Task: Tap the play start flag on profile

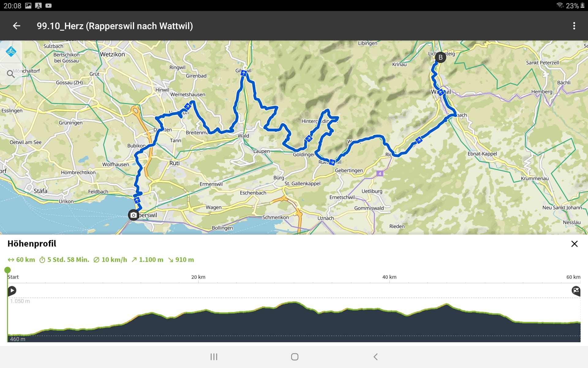Action: tap(12, 290)
